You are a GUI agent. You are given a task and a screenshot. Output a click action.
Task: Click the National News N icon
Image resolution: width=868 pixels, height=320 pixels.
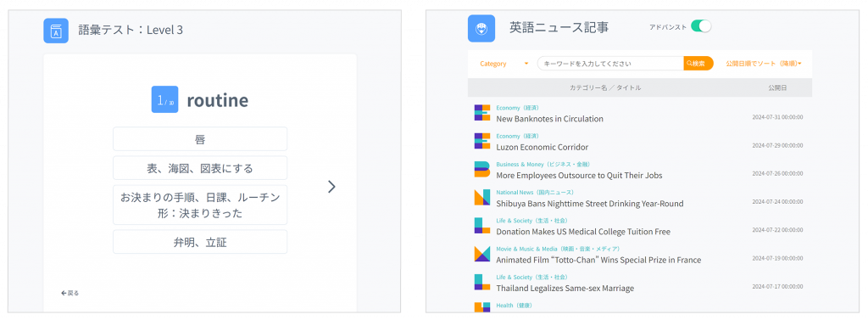(x=482, y=198)
